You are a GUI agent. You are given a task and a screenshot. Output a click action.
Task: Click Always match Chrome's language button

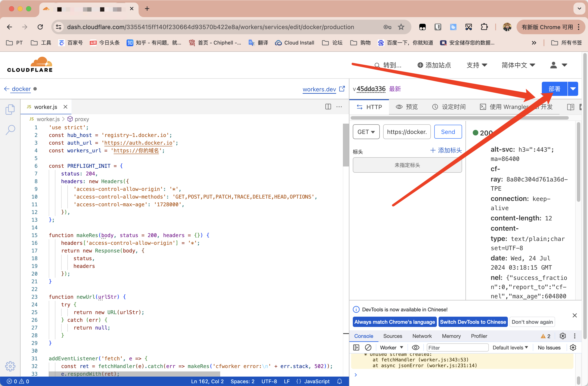394,322
